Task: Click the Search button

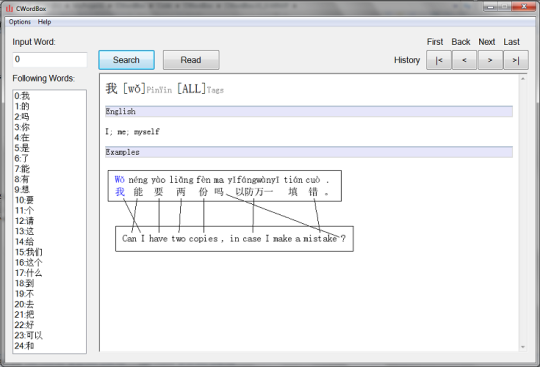Action: [126, 60]
